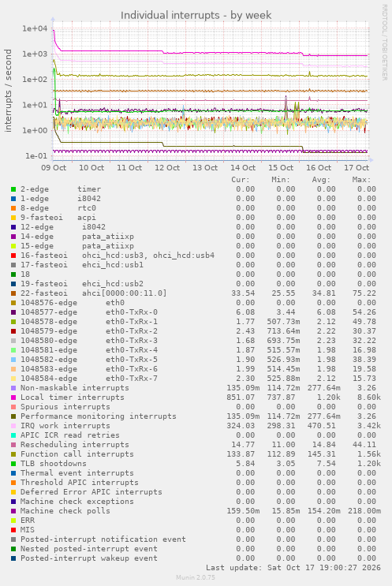Click the Max: column header
This screenshot has width=392, height=586.
tap(361, 180)
